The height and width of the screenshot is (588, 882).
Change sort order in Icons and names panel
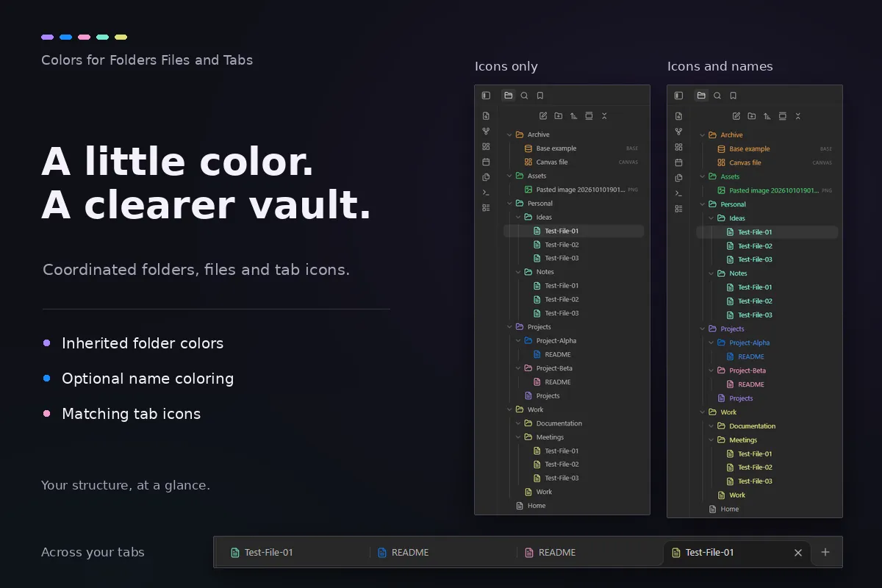tap(767, 116)
